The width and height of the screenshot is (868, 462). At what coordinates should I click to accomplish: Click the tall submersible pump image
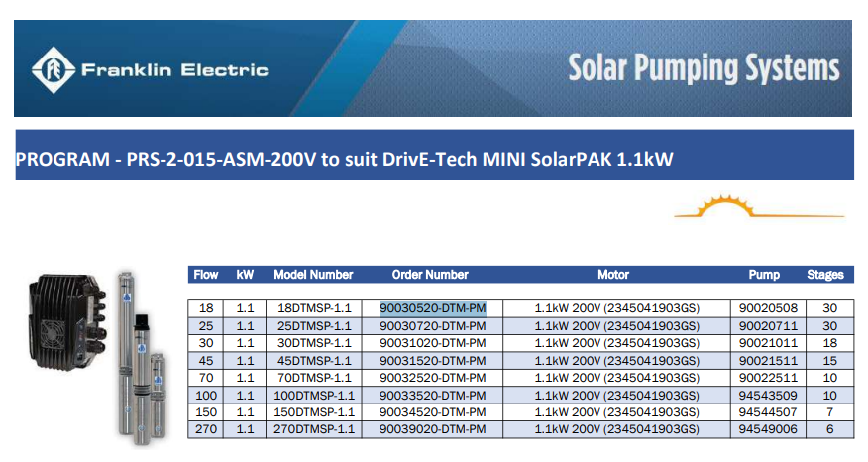[127, 353]
